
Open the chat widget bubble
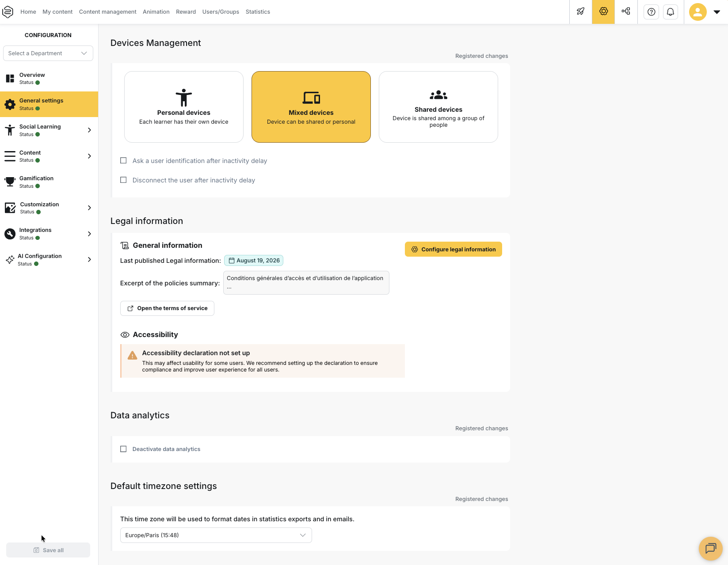coord(710,548)
